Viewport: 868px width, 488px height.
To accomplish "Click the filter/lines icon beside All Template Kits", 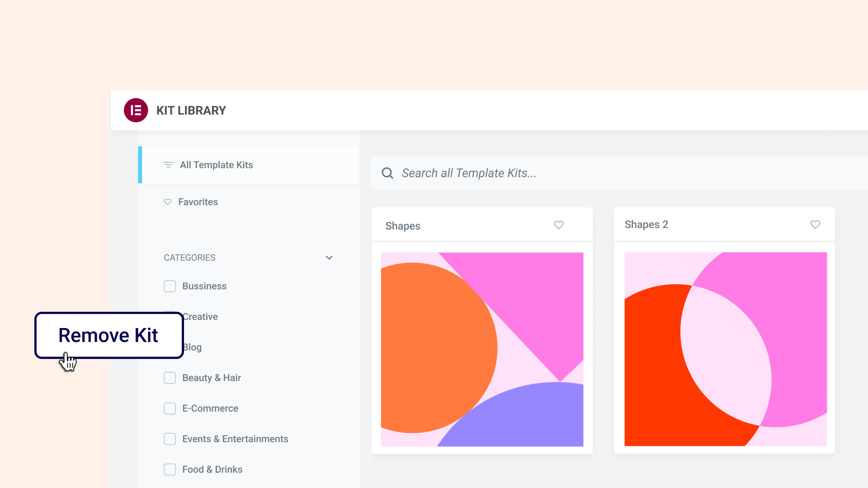I will [170, 165].
